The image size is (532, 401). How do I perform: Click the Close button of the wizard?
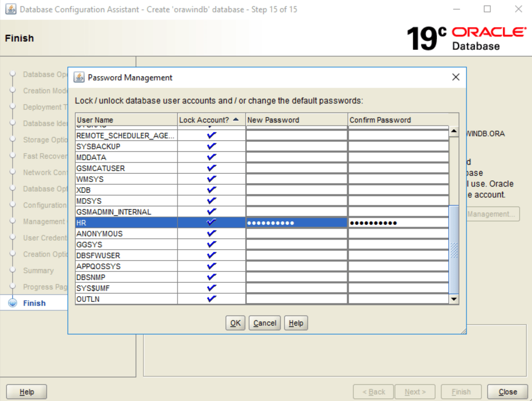click(x=507, y=391)
